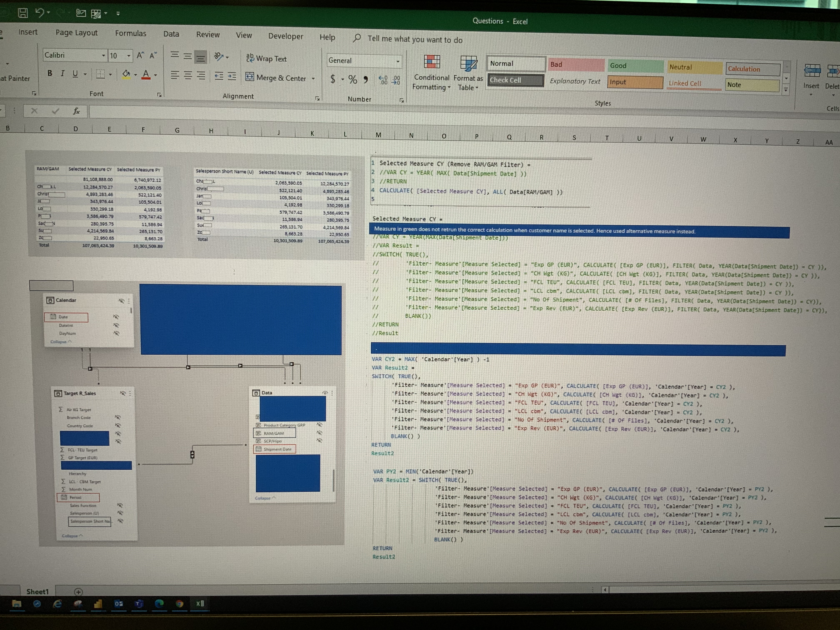
Task: Click Accounting Number Format dollar icon
Action: tap(333, 79)
